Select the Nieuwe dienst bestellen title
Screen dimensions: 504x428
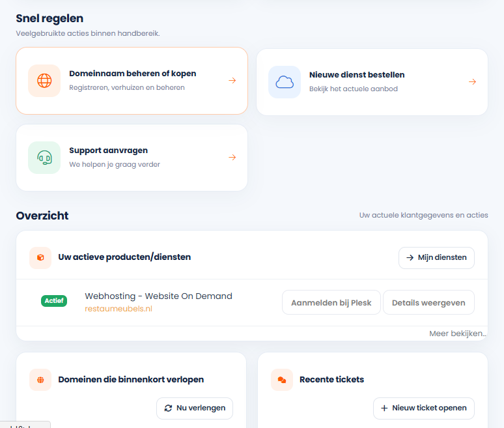click(357, 75)
